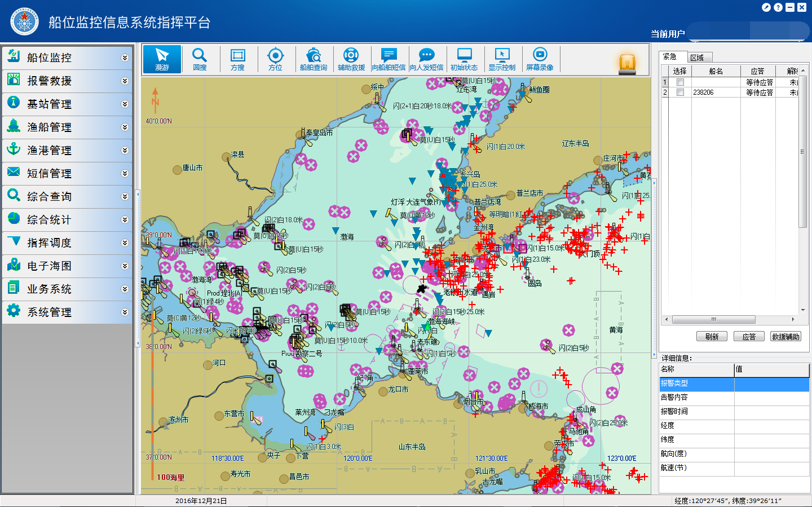Viewport: 812px width, 507px height.
Task: Click the pencil edit icon in title bar
Action: (766, 7)
